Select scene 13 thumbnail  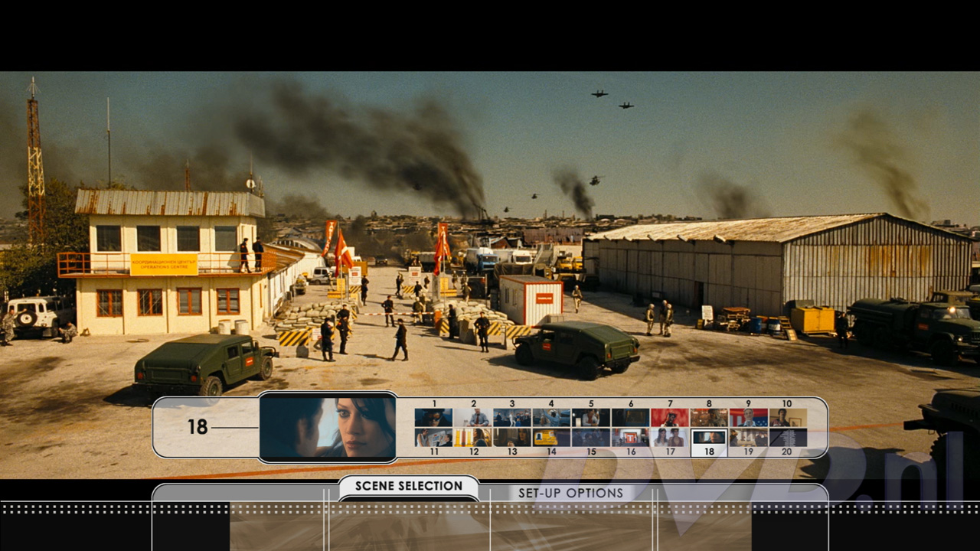[x=512, y=437]
